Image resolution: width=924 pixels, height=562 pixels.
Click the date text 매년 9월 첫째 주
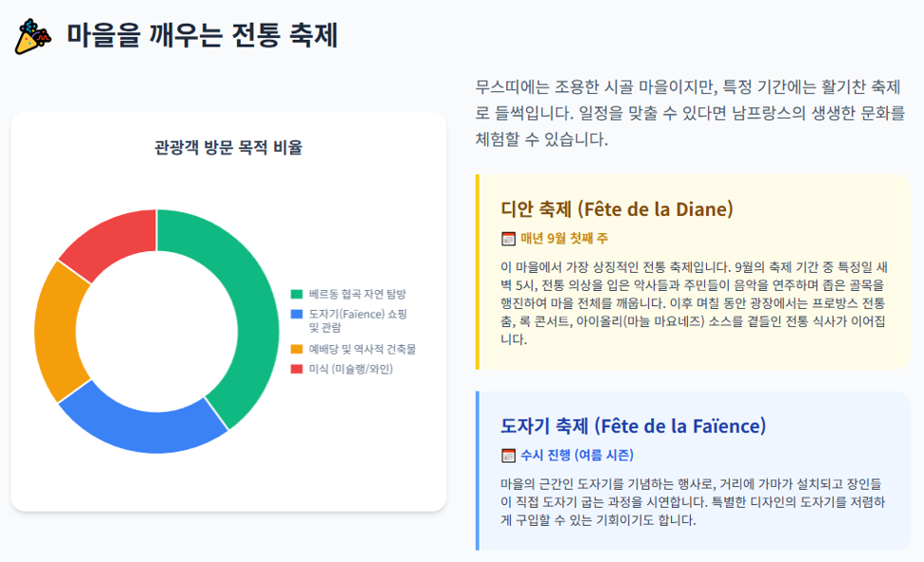click(x=564, y=239)
